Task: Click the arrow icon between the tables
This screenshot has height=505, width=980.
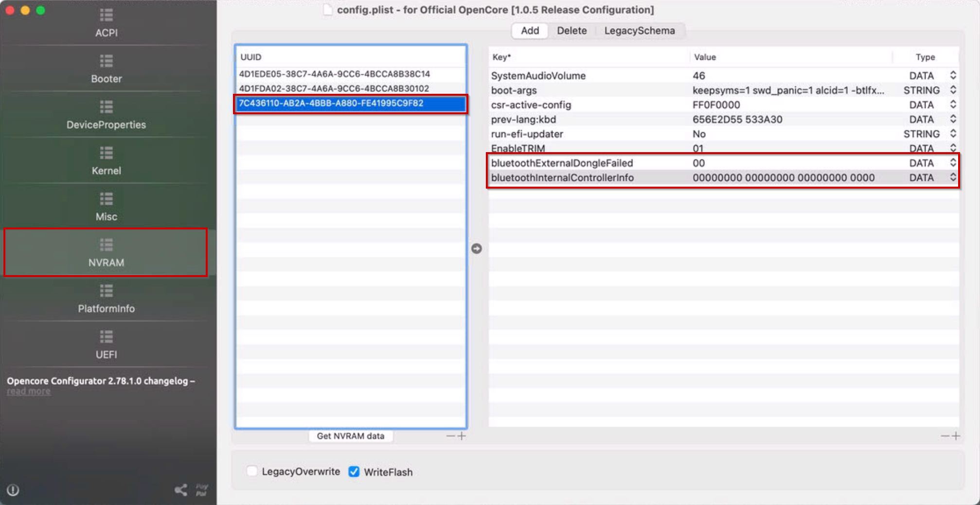Action: click(x=476, y=249)
